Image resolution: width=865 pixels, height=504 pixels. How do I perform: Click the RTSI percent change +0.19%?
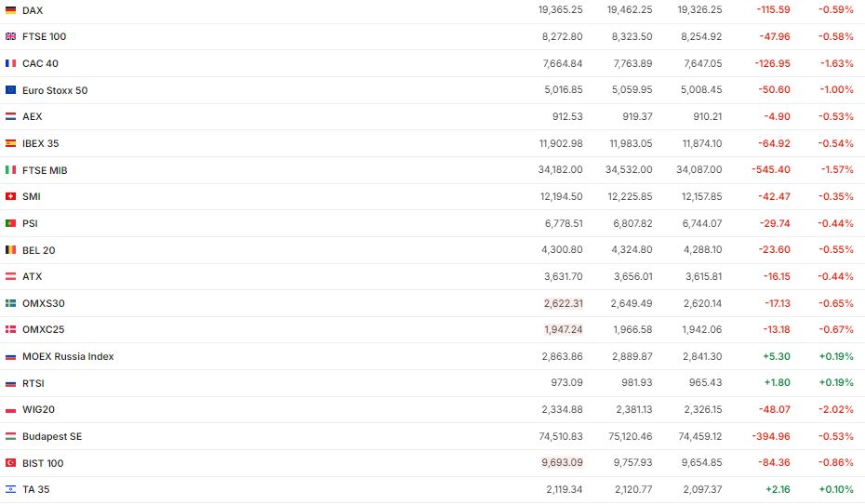tap(836, 383)
